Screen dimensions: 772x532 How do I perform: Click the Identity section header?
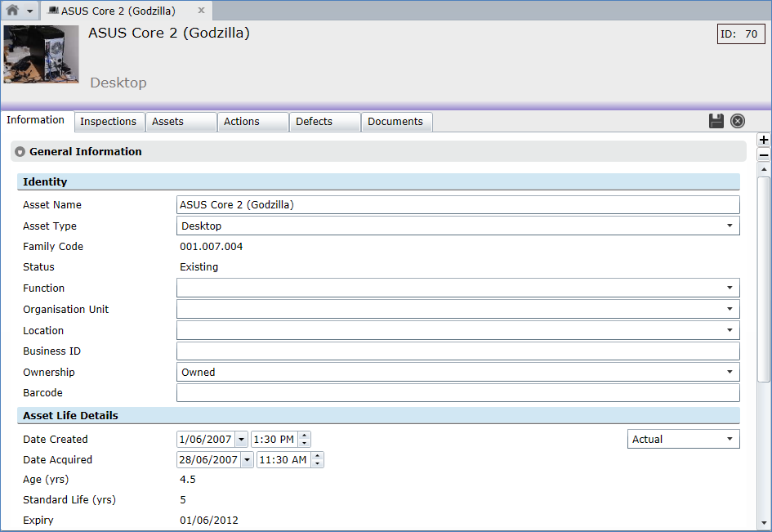point(378,181)
